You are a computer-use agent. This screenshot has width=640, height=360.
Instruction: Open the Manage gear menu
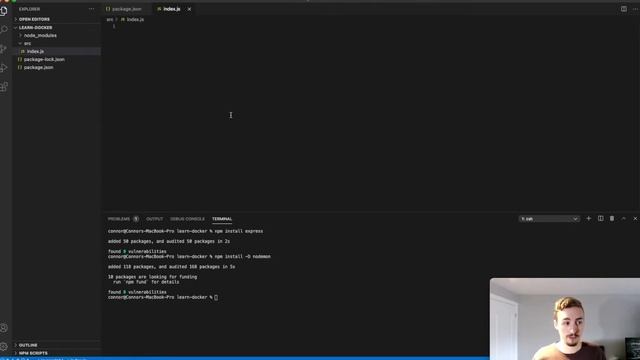point(4,347)
